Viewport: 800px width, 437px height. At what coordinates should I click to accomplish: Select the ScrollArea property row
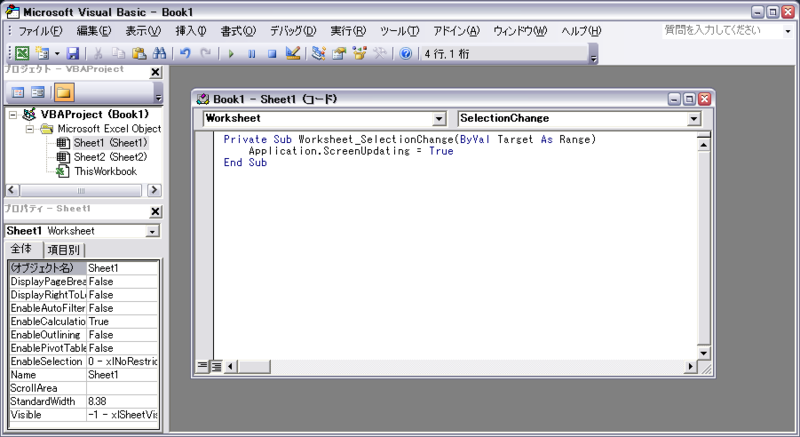(x=84, y=389)
